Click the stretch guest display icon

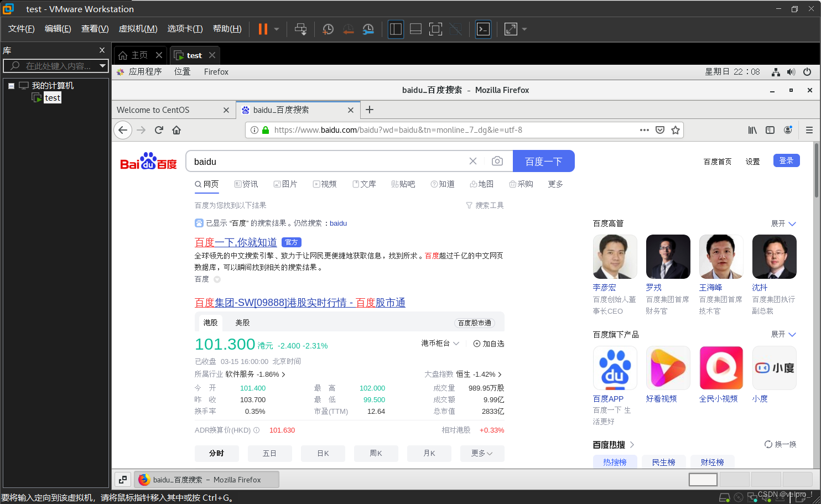[511, 29]
